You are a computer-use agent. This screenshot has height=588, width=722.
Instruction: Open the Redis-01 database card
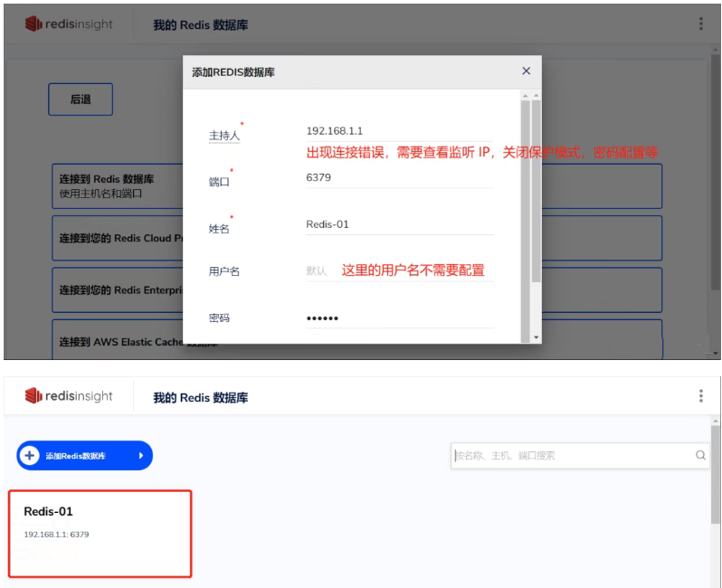pyautogui.click(x=100, y=534)
